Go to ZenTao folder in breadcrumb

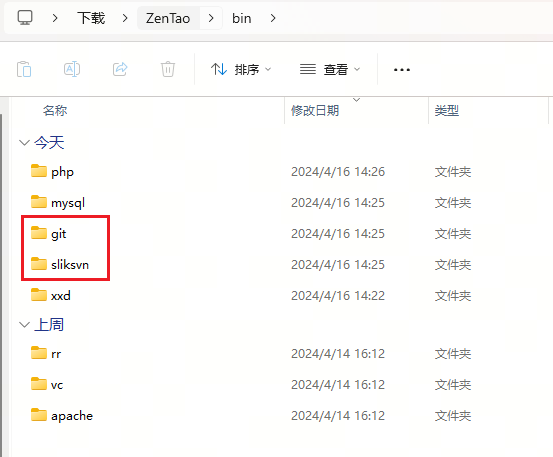coord(168,18)
